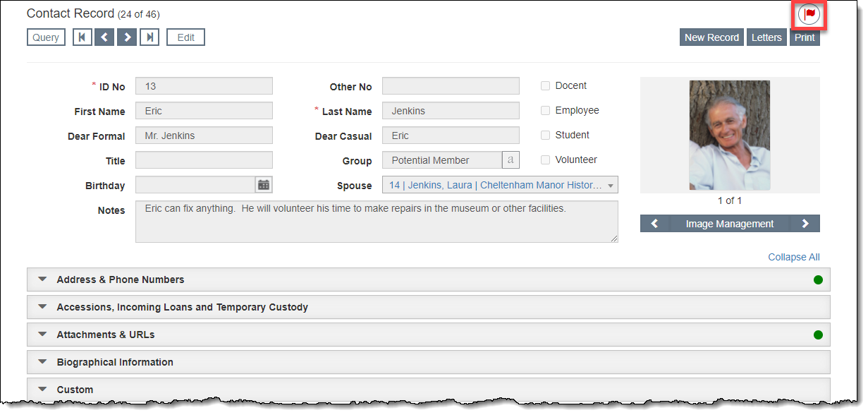The image size is (868, 415).
Task: Open the Birthday calendar picker
Action: [264, 185]
